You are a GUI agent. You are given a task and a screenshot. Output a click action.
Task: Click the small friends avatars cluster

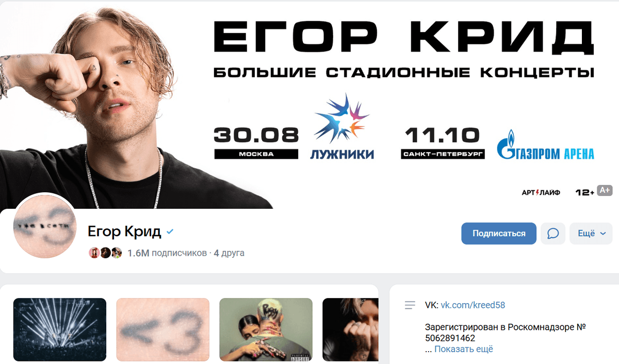click(106, 253)
